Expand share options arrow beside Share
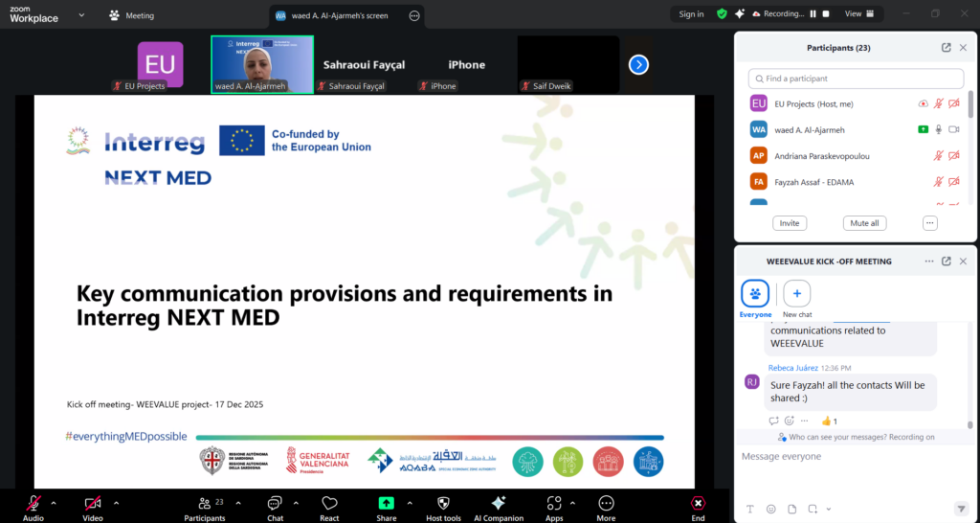This screenshot has height=523, width=980. (x=410, y=502)
